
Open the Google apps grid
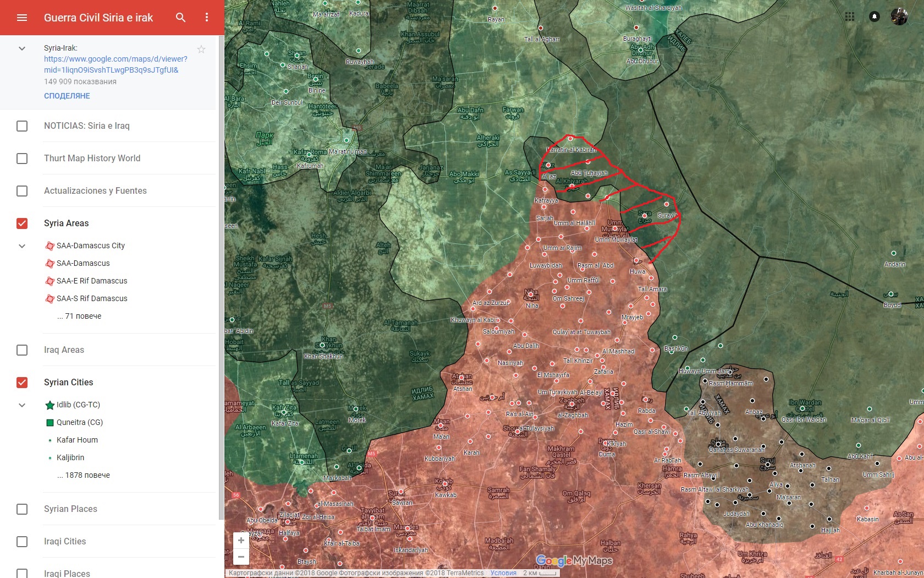[x=850, y=17]
